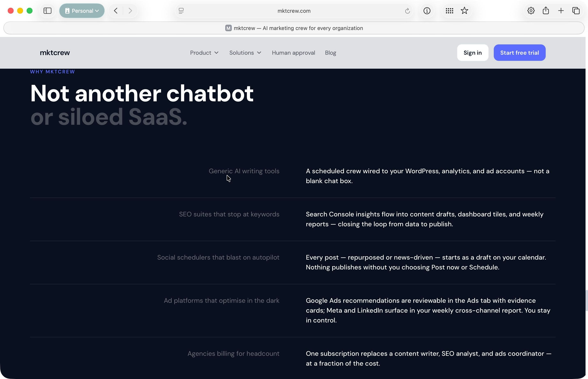Click the One subscription replaces paragraph
Viewport: 588px width, 379px height.
click(x=428, y=358)
